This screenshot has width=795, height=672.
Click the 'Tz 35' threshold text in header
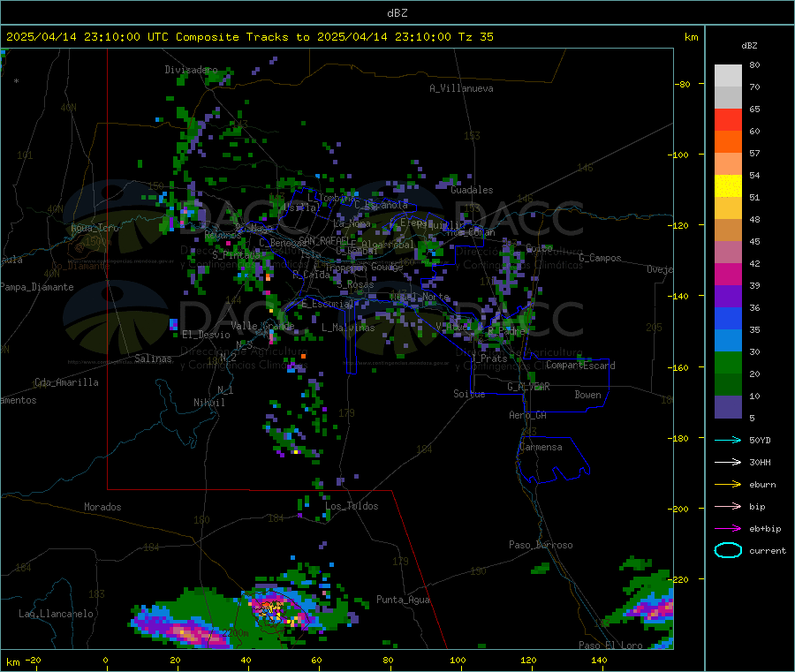[475, 37]
